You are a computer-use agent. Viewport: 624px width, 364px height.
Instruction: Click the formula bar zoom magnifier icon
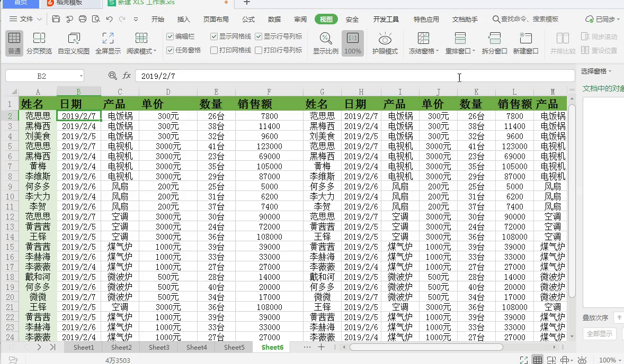click(113, 76)
